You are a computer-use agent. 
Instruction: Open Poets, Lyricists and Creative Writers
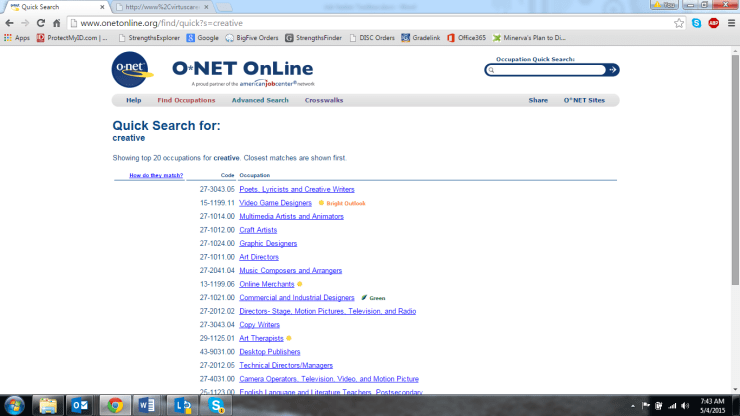click(297, 189)
